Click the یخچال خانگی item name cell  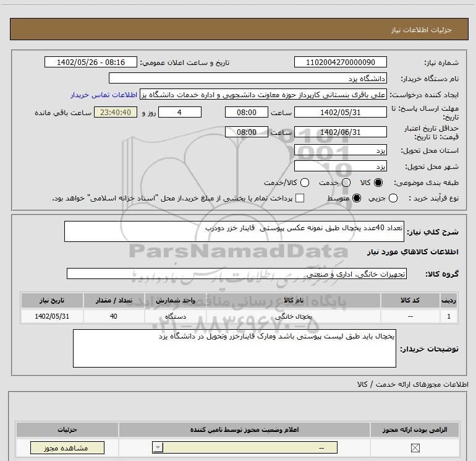[x=293, y=316]
